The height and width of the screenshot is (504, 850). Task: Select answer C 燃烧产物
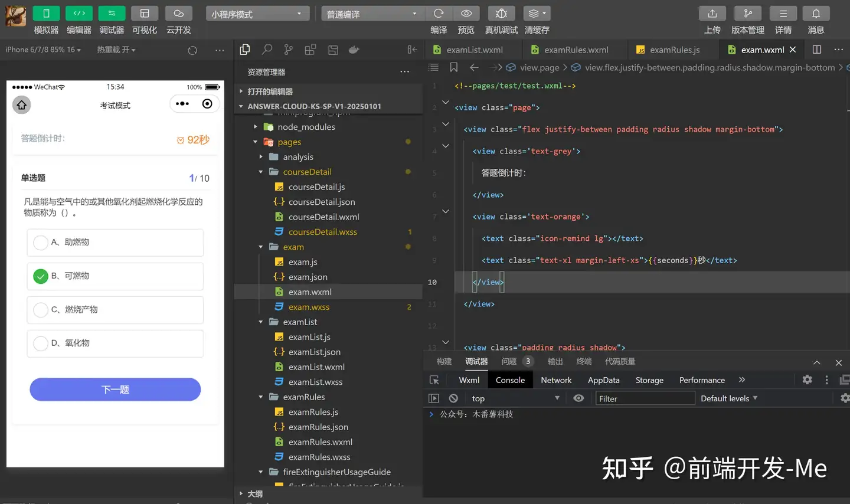coord(115,309)
